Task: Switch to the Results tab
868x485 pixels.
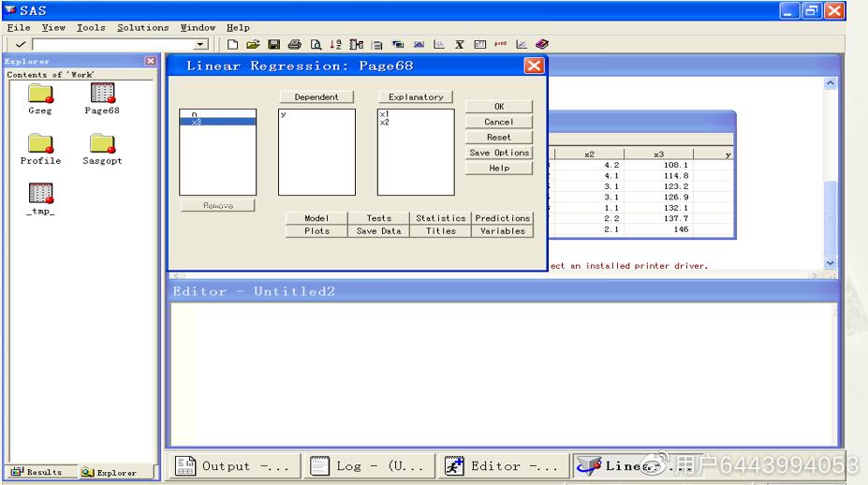Action: pyautogui.click(x=37, y=472)
